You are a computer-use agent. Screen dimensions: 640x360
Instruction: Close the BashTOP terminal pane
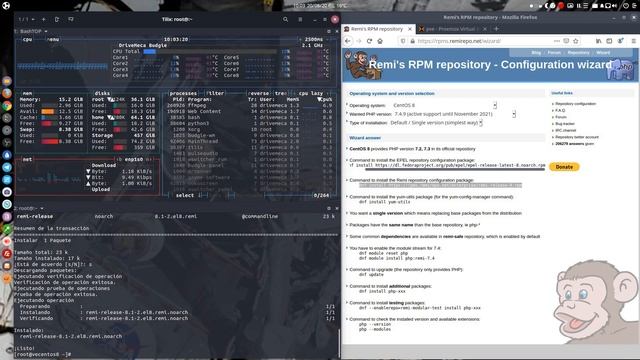click(x=337, y=31)
